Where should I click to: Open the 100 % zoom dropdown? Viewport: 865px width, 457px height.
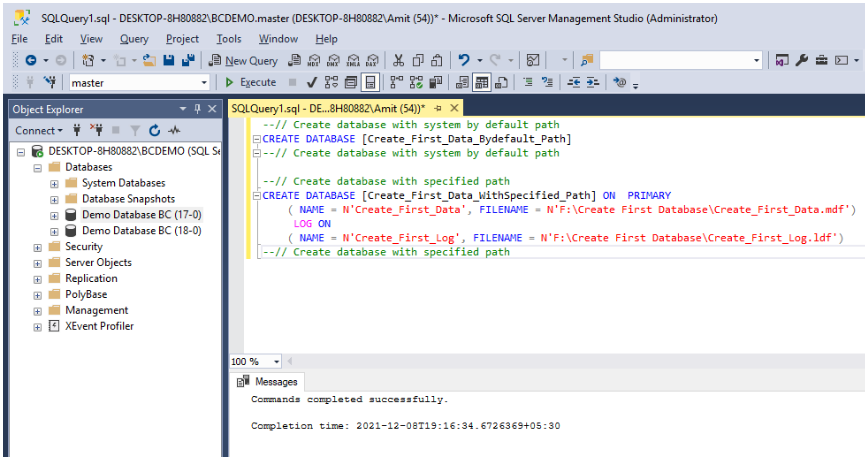(x=255, y=362)
